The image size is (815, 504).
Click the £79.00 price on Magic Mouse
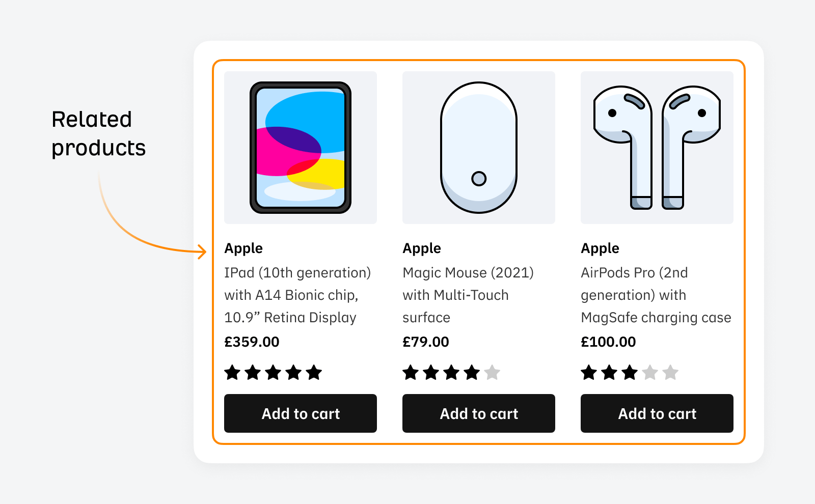click(x=426, y=342)
